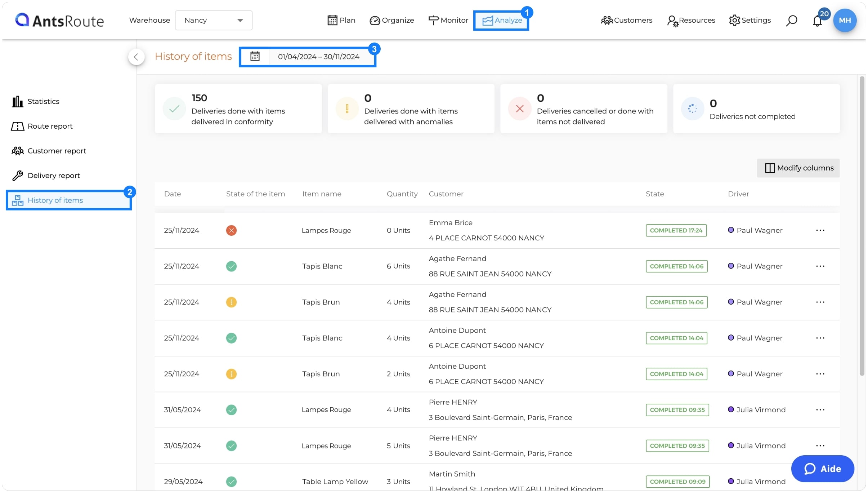This screenshot has width=868, height=492.
Task: Click the driver color dot in Table Lamp Yellow row
Action: click(731, 481)
